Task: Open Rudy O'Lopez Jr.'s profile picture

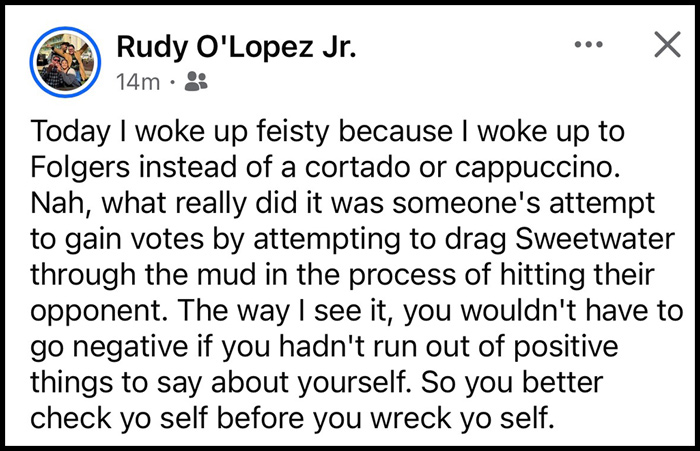Action: (x=68, y=61)
